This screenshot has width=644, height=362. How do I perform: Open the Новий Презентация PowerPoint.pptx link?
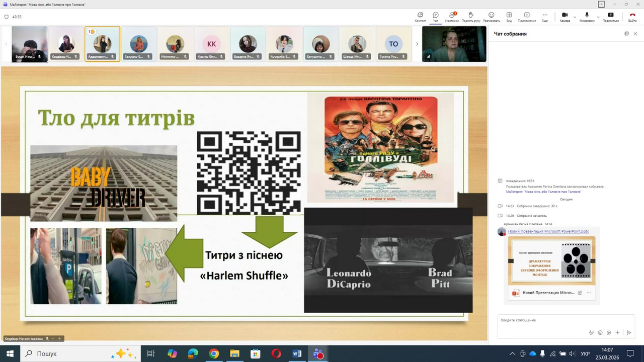[548, 231]
